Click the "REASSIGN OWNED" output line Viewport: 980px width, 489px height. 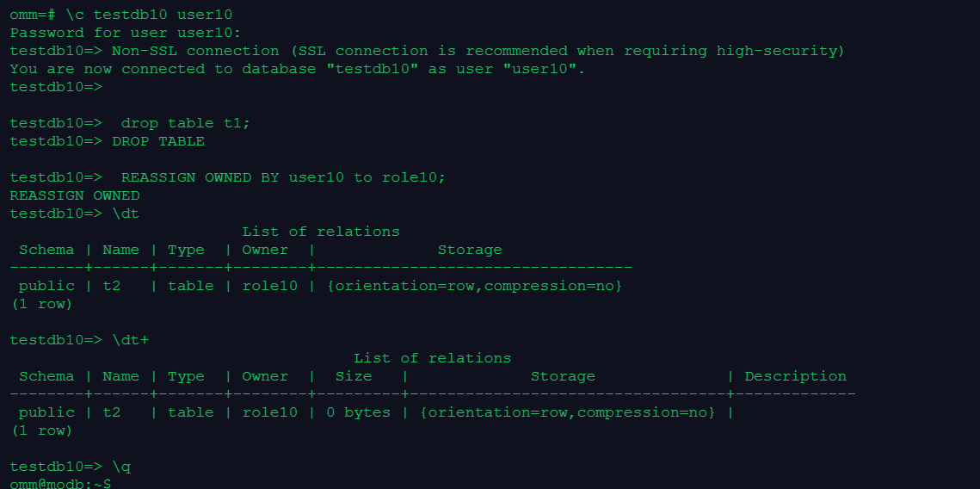pyautogui.click(x=75, y=195)
